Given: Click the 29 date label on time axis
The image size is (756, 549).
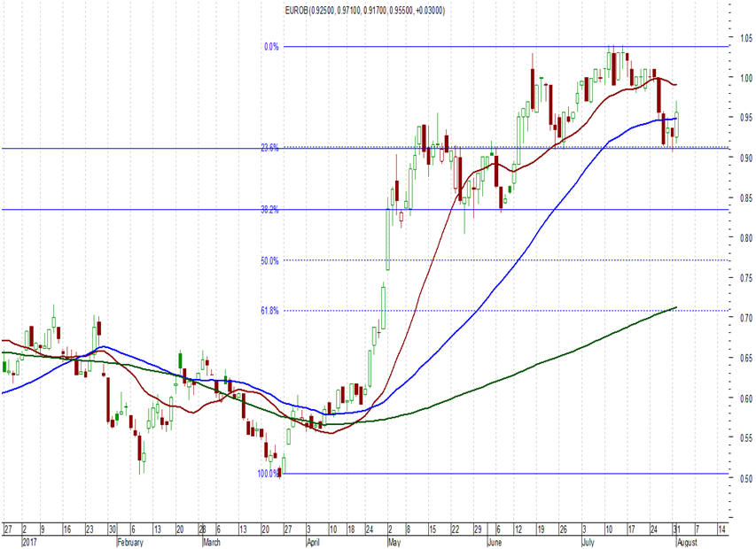Looking at the screenshot, I should 478,530.
